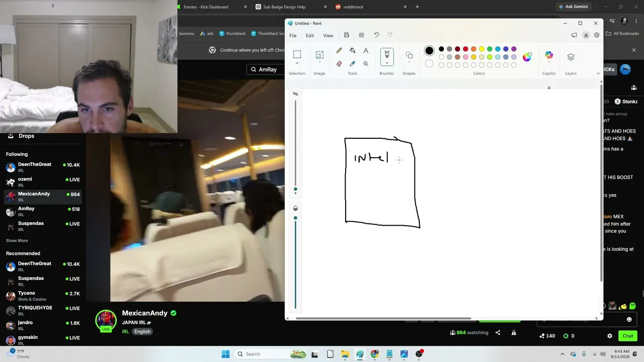This screenshot has width=644, height=362.
Task: Click the Save icon in Paint
Action: coord(346,35)
